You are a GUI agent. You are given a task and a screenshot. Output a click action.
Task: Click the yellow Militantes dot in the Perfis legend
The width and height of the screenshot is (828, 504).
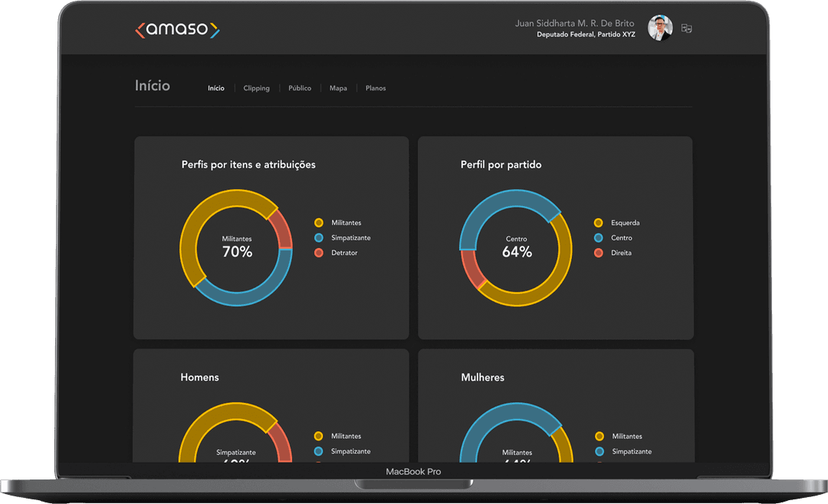click(x=318, y=223)
